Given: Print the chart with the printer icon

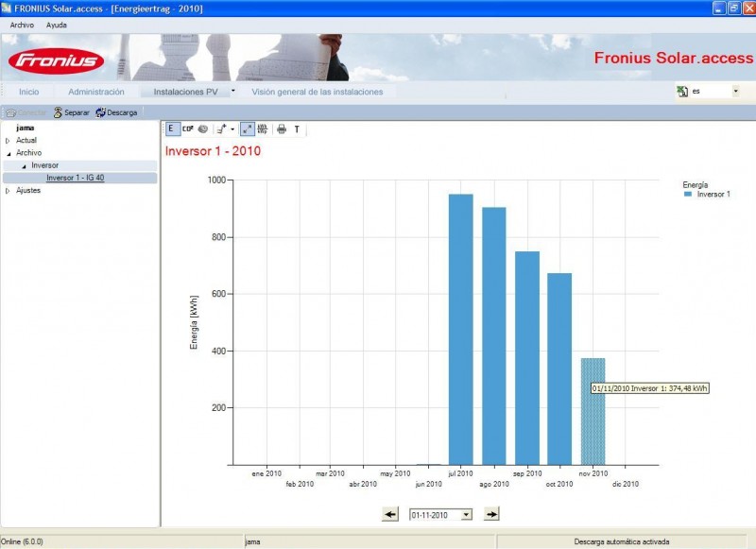Looking at the screenshot, I should pos(282,129).
